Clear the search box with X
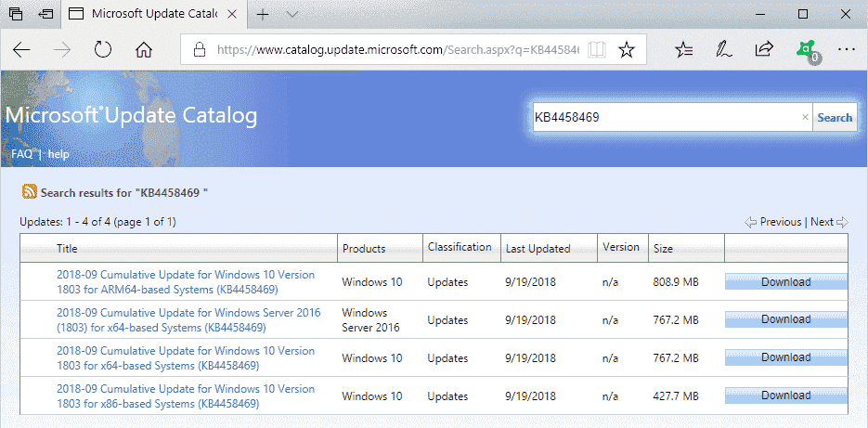Screen dimensions: 868x428 (805, 117)
